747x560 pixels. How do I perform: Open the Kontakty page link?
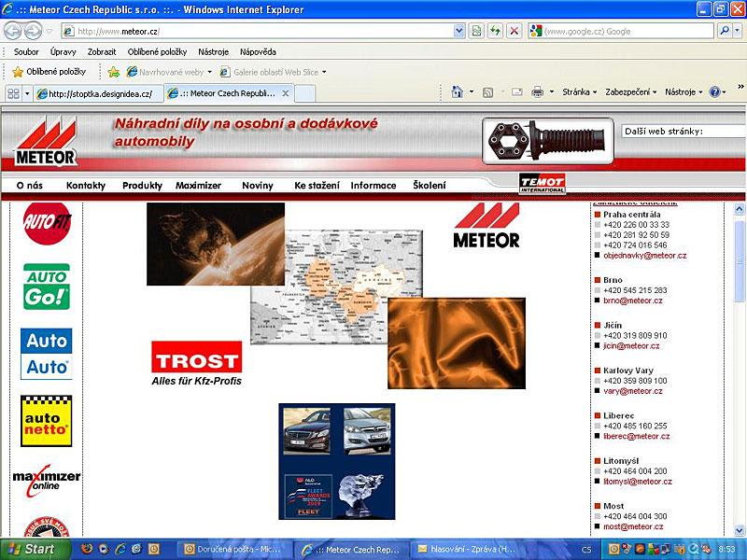tap(86, 186)
